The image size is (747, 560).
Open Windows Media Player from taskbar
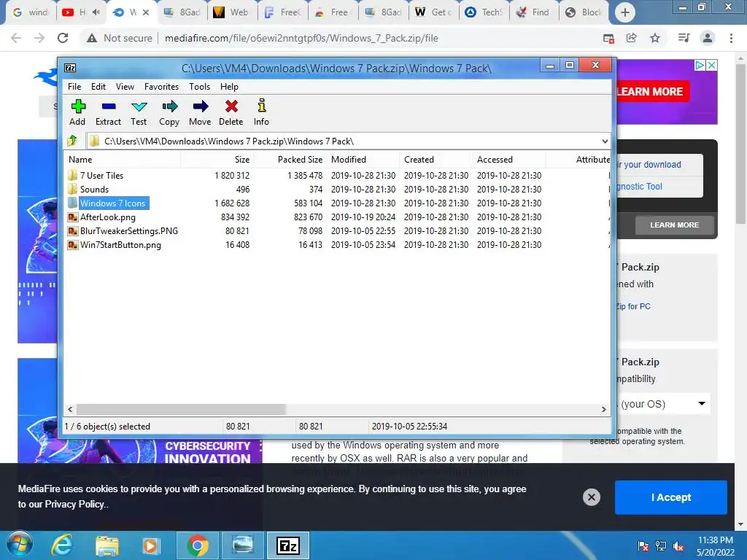tap(150, 545)
